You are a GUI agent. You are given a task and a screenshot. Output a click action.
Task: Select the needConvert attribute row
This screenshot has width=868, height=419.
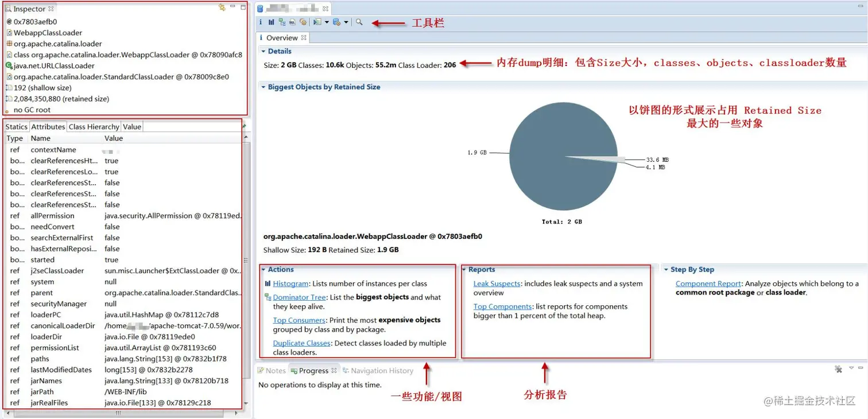click(x=123, y=227)
